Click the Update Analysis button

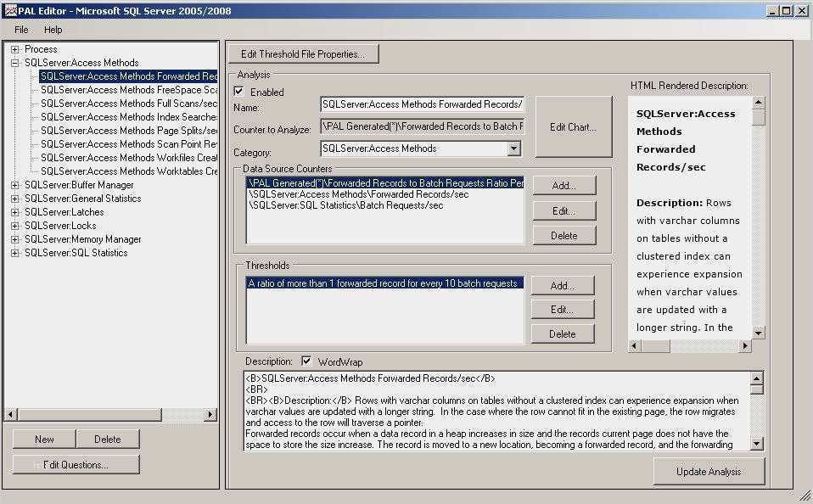coord(709,472)
